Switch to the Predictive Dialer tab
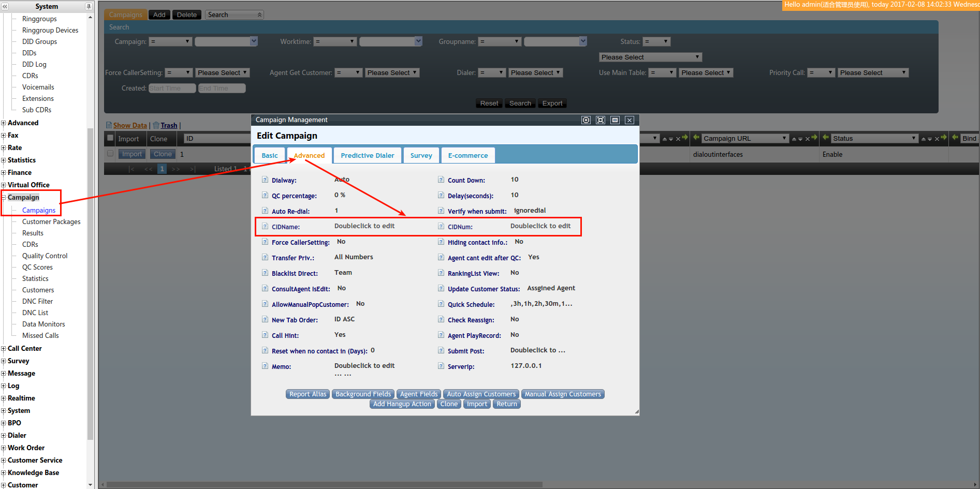The image size is (980, 489). 367,155
